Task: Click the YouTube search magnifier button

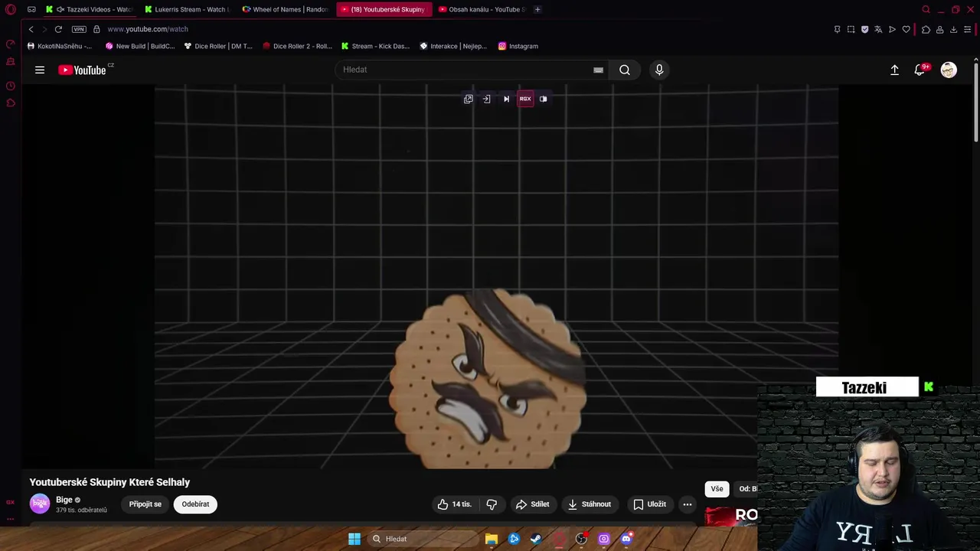Action: (625, 70)
